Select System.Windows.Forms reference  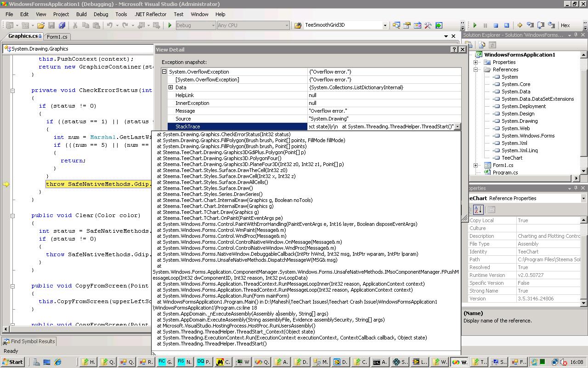tap(528, 136)
